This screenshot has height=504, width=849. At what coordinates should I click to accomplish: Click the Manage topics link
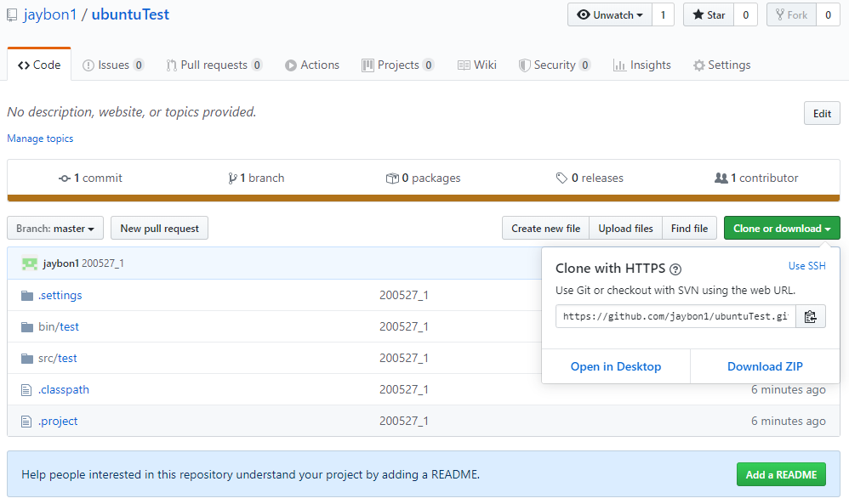(40, 139)
